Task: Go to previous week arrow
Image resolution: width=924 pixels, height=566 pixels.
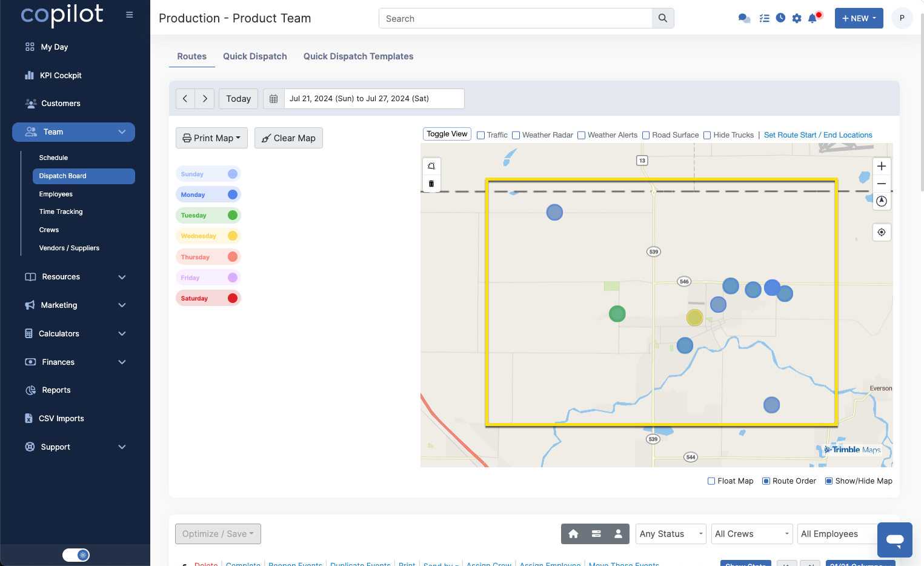Action: (x=185, y=99)
